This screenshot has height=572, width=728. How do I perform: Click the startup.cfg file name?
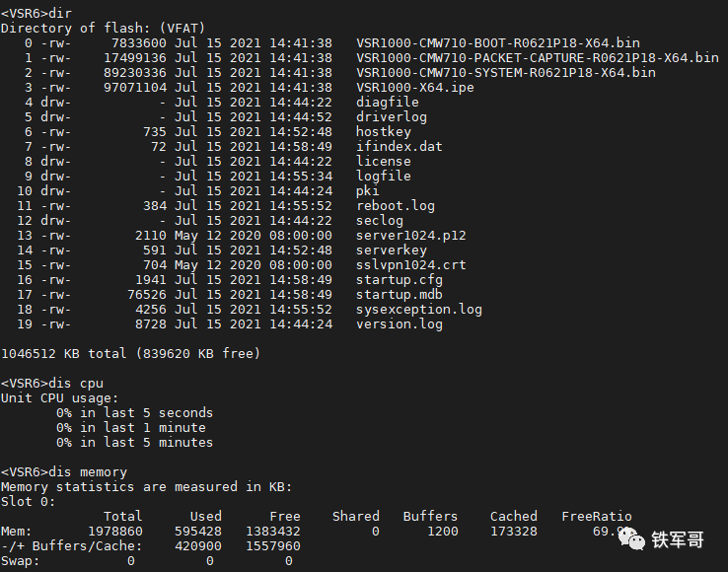400,280
